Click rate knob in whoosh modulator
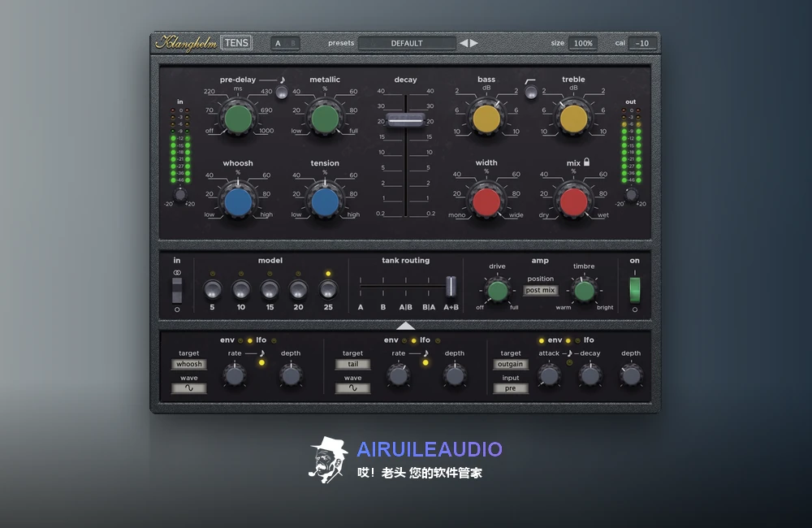812x528 pixels. point(235,375)
